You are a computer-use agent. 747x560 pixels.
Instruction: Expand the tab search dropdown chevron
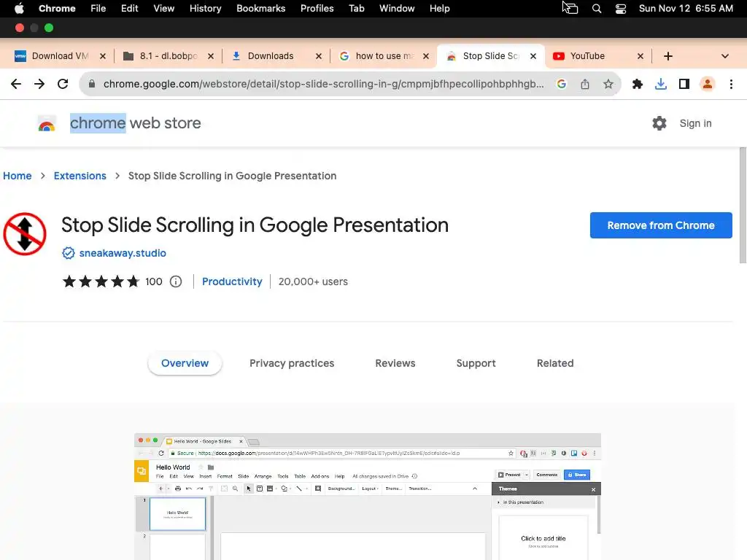(x=725, y=56)
